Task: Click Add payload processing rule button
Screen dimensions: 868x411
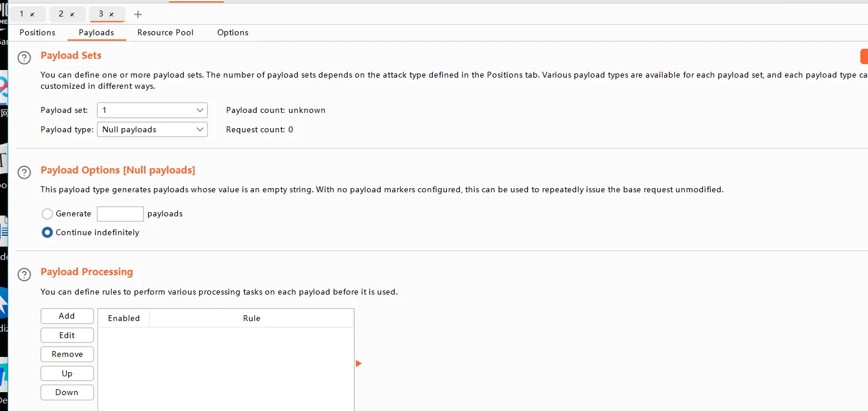Action: (67, 316)
